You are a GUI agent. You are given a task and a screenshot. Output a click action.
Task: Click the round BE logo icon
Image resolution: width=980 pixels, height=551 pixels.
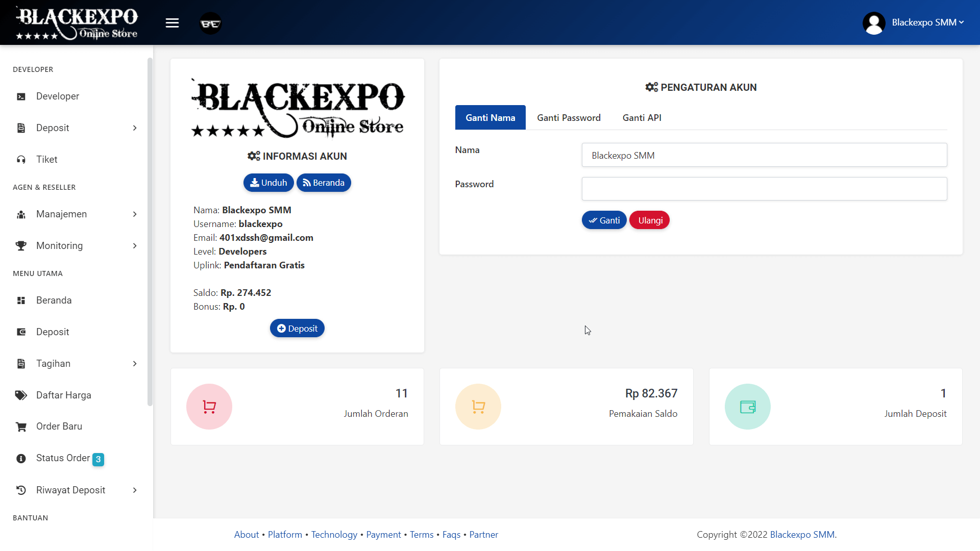point(210,23)
